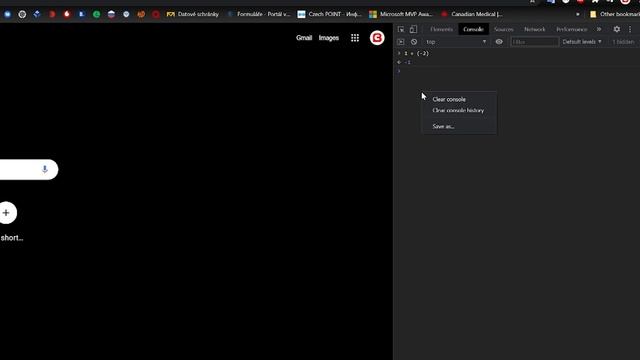The height and width of the screenshot is (360, 640).
Task: Open the 'Other bookmarks' folder
Action: tap(615, 14)
